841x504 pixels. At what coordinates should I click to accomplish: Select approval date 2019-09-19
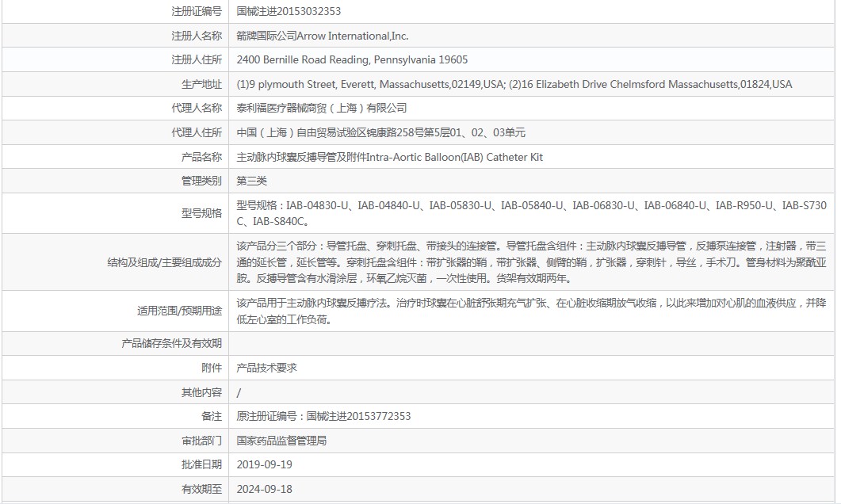pos(265,465)
